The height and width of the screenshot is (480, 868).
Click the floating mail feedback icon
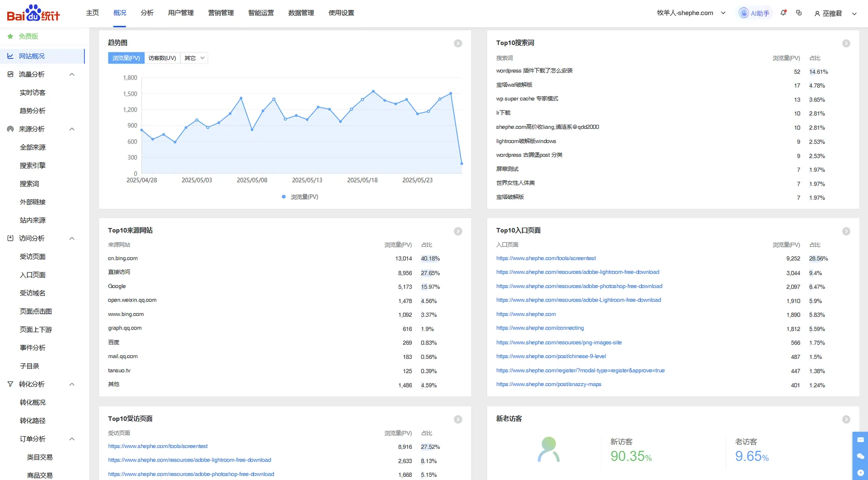pyautogui.click(x=860, y=440)
